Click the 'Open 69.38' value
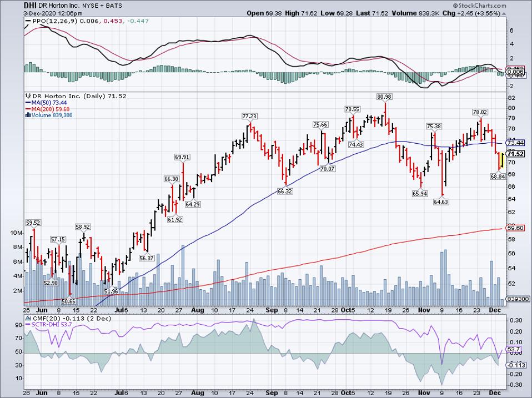 tap(263, 13)
